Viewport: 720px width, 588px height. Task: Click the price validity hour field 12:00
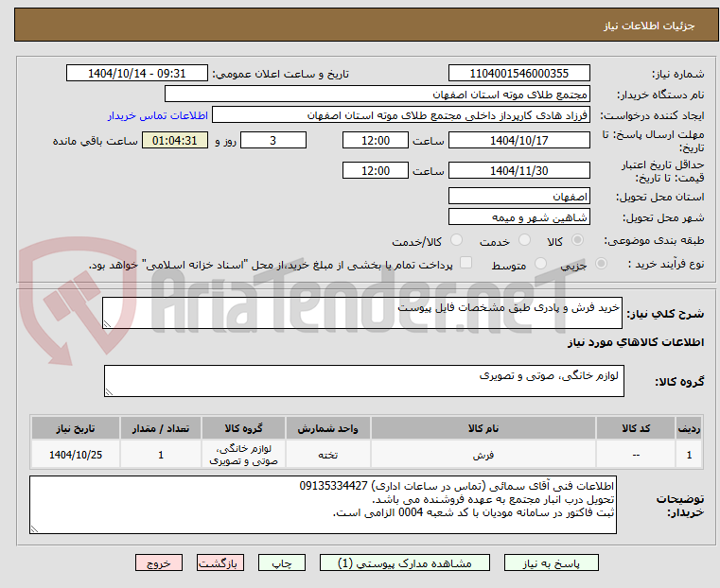tap(376, 170)
